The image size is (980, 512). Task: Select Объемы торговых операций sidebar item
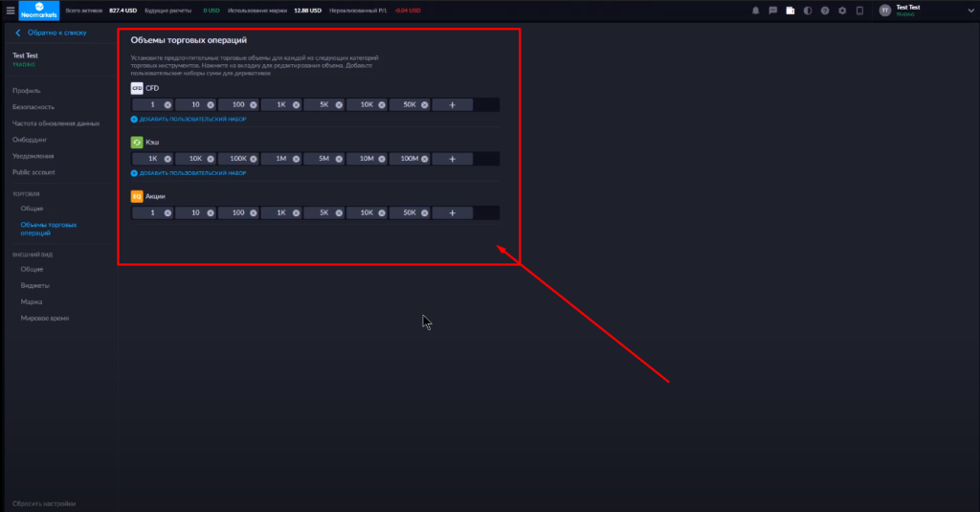[49, 228]
